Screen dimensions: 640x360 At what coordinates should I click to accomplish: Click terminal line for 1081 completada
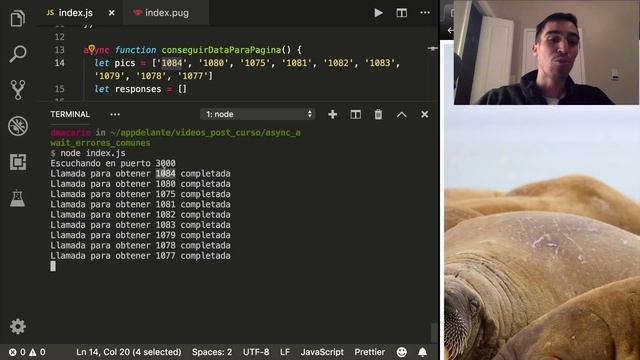140,204
